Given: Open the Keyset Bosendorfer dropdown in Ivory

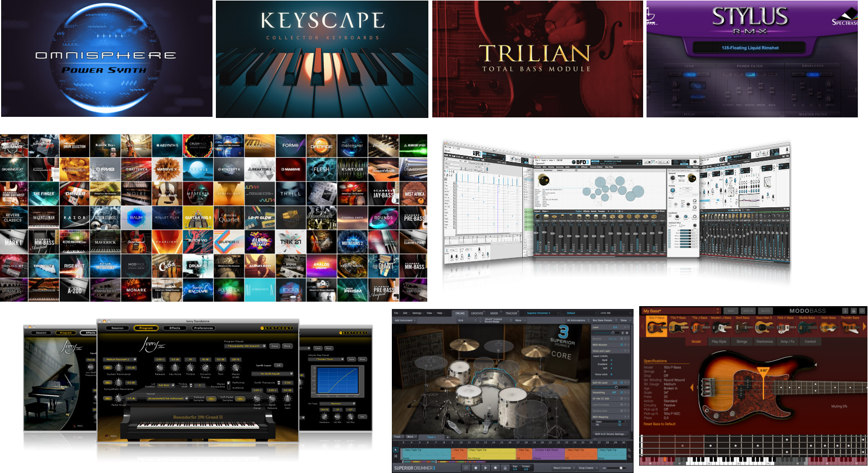Looking at the screenshot, I should (x=168, y=398).
